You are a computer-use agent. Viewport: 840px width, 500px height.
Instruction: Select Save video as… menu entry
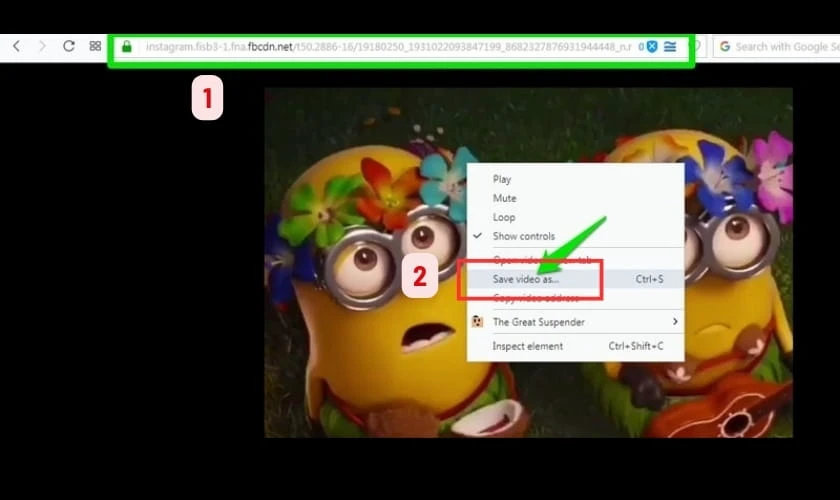575,279
